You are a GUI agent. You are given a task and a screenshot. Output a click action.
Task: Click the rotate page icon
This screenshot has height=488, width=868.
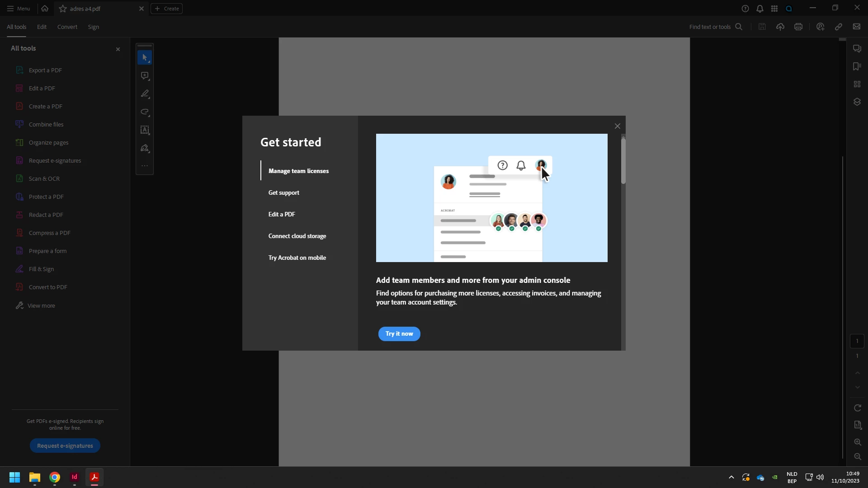[858, 408]
